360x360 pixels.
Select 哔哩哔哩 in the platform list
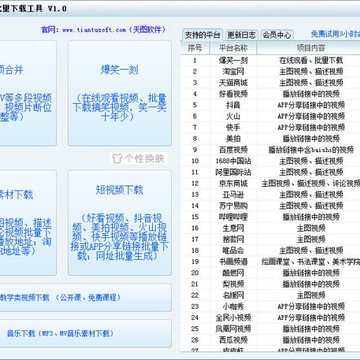233,217
